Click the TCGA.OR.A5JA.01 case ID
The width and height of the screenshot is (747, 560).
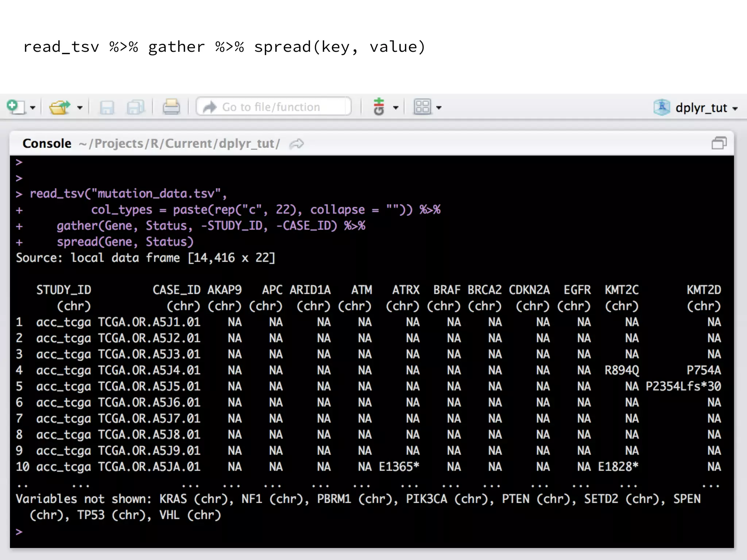tap(149, 467)
